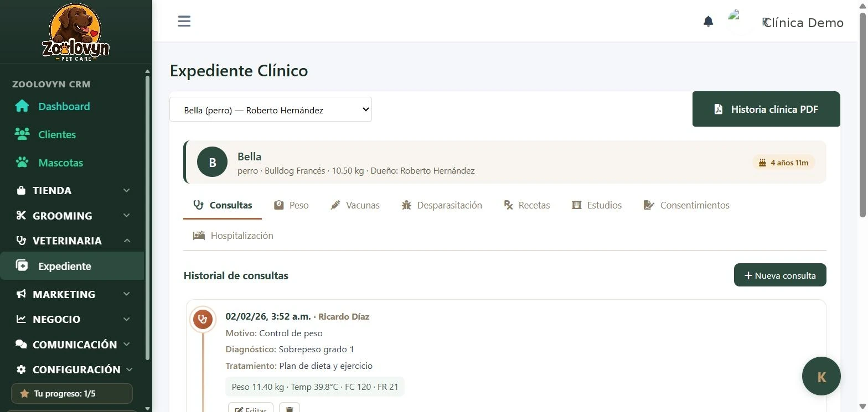Click the main page vertical scrollbar
868x412 pixels.
[x=862, y=114]
